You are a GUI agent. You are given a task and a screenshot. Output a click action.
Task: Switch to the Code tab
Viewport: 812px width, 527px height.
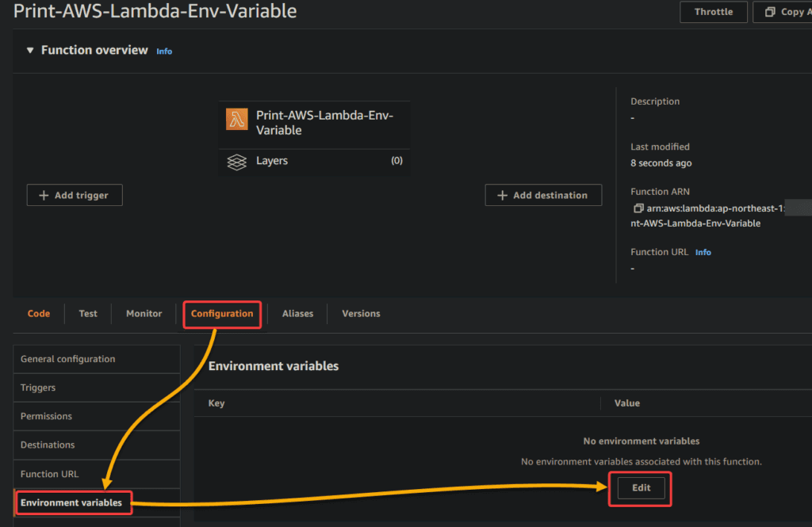coord(39,314)
